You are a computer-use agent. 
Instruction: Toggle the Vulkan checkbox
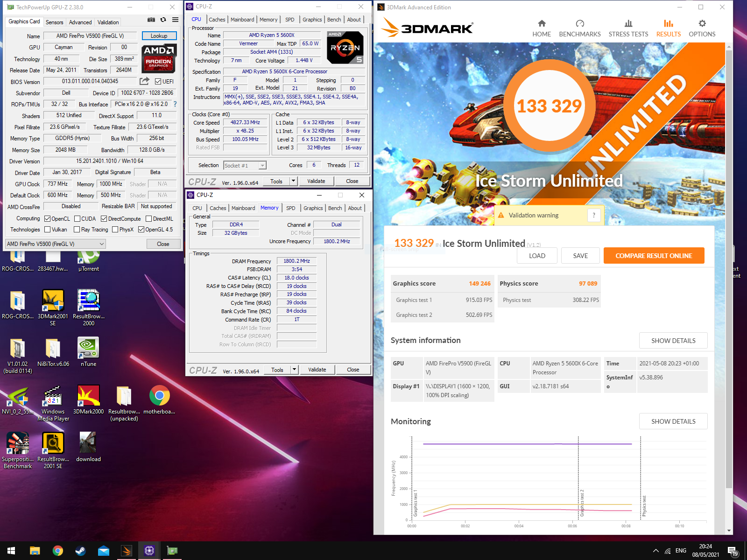pyautogui.click(x=47, y=229)
